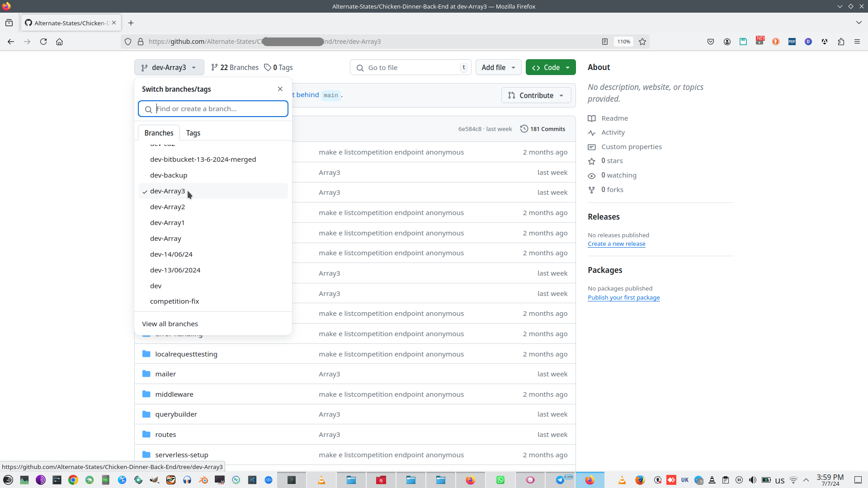Click the Create a new release link

[x=616, y=244]
